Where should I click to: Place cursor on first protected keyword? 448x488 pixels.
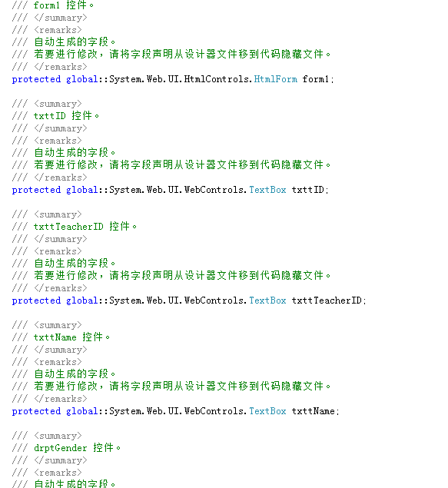[36, 79]
